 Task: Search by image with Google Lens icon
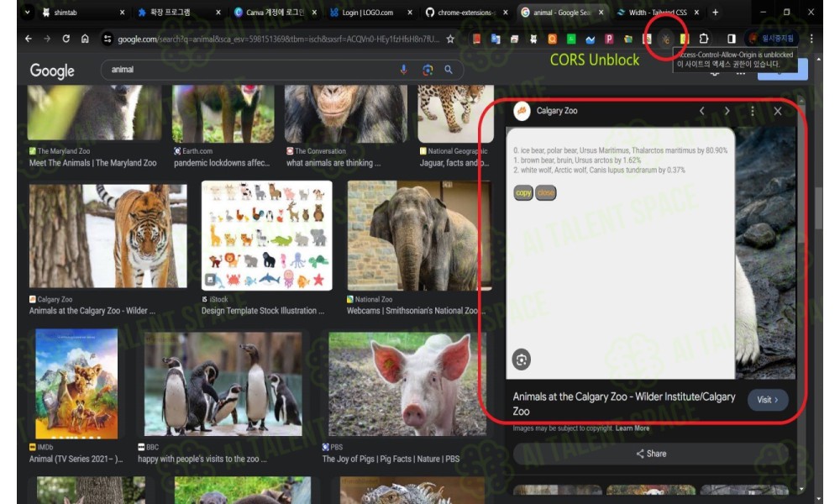click(428, 70)
